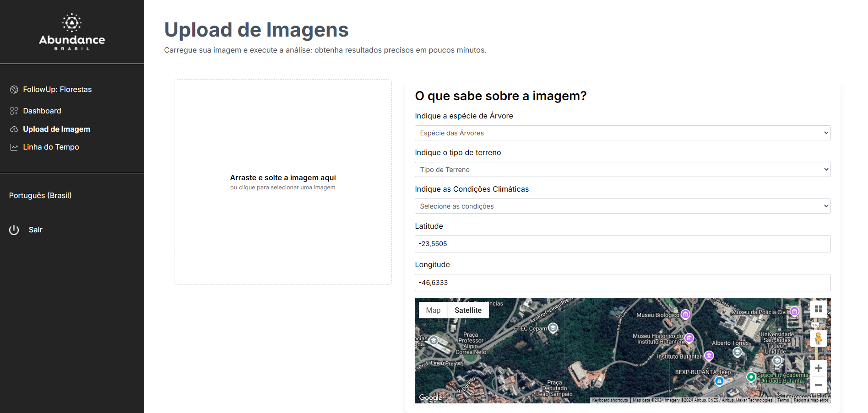Zoom out on the map
Screen dimensions: 868x413
pos(819,385)
